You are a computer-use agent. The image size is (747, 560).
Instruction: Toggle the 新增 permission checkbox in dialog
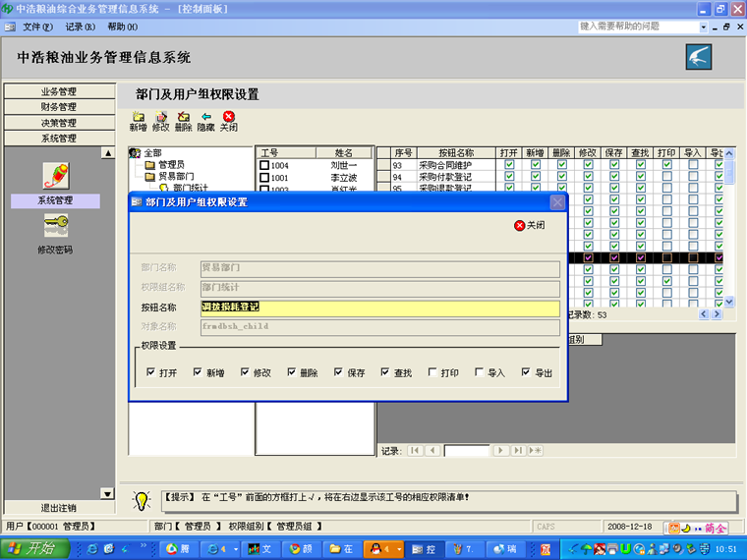(198, 372)
